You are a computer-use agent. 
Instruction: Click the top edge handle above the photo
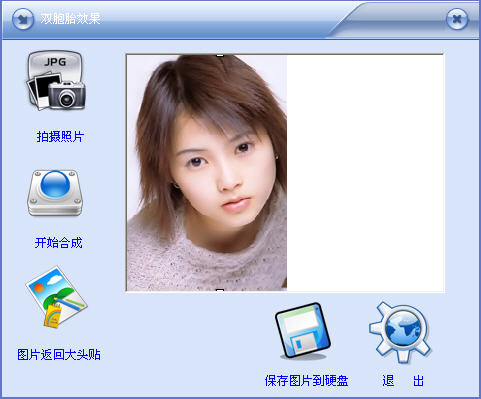(x=220, y=55)
